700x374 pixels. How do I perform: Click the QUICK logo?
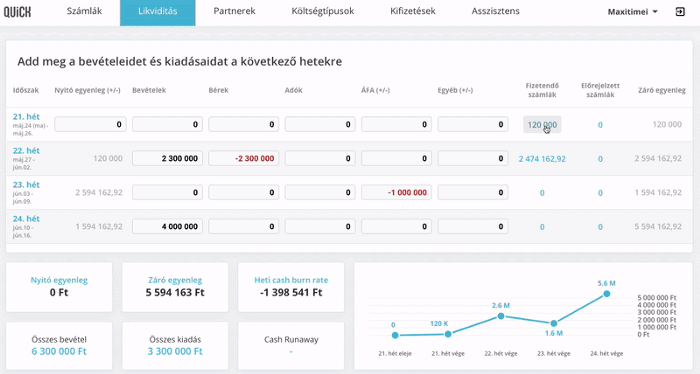click(x=17, y=12)
